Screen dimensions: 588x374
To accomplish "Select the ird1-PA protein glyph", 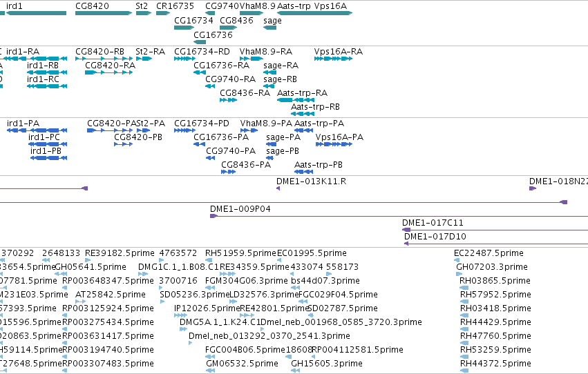I will tap(37, 130).
